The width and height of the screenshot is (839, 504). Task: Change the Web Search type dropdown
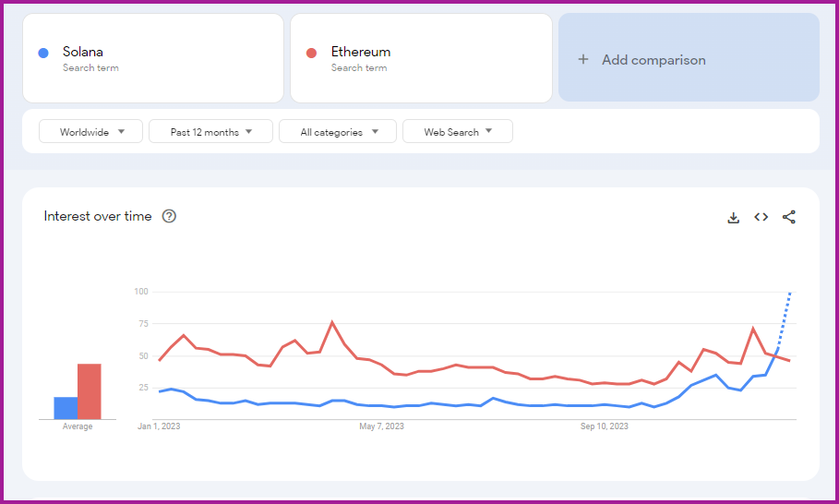(x=458, y=132)
